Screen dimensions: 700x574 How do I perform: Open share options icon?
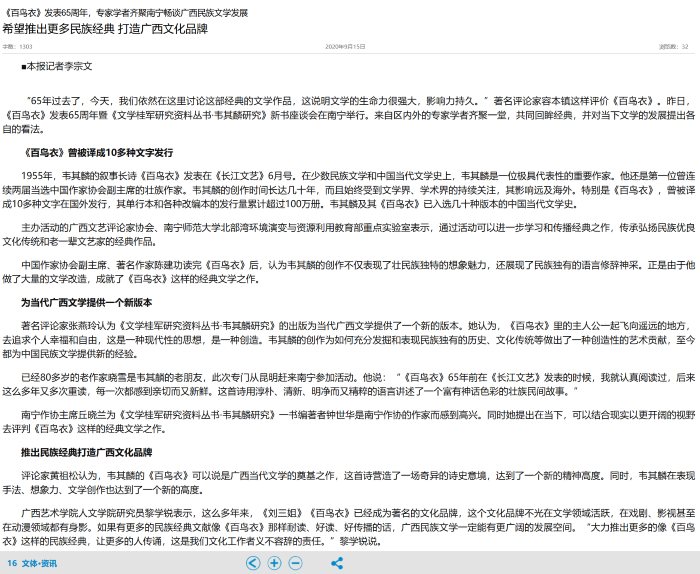[337, 563]
